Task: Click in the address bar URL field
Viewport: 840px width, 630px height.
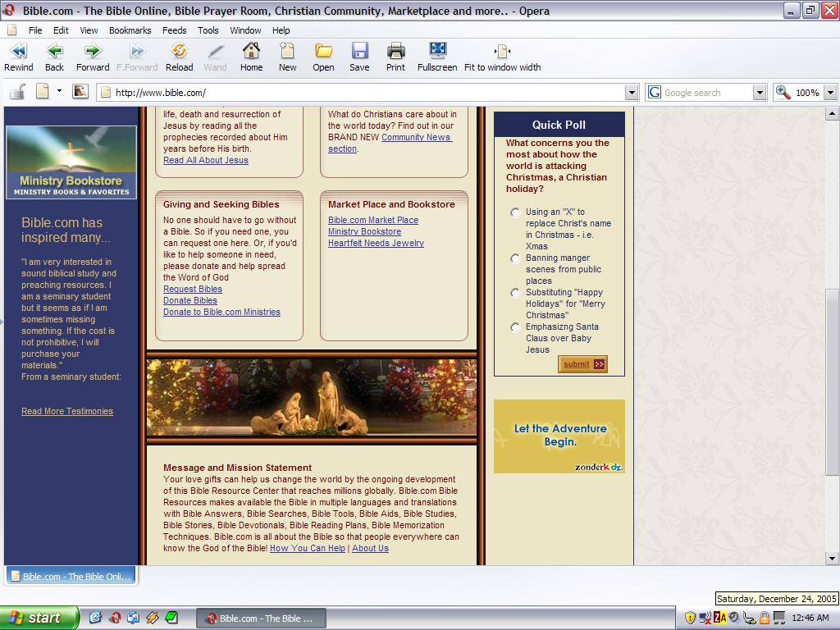Action: (367, 93)
